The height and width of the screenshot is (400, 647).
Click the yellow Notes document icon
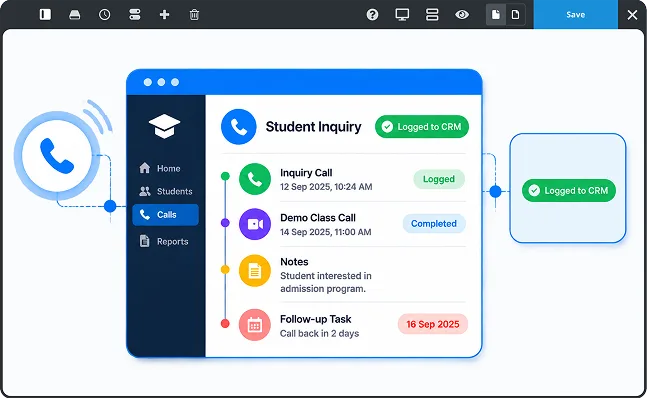click(255, 271)
